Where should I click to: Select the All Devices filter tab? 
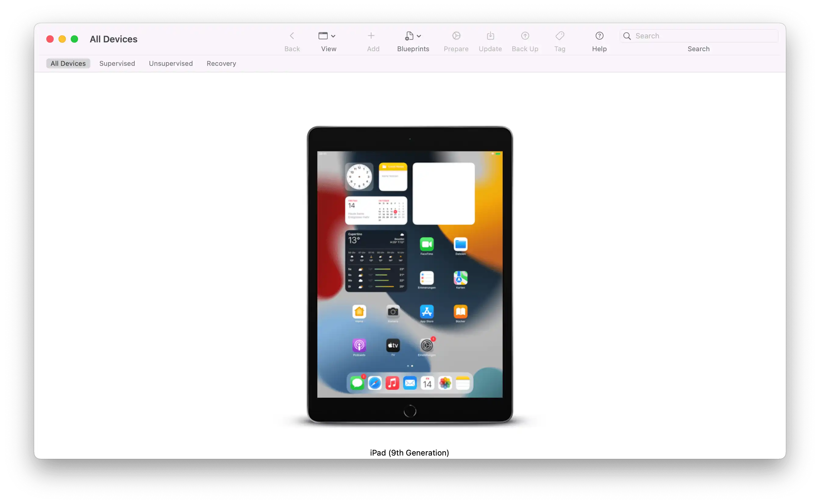(68, 63)
